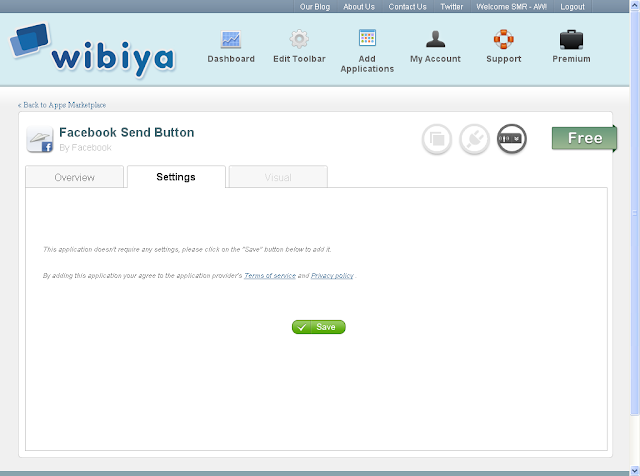
Task: Click the By Facebook author text
Action: tap(85, 147)
